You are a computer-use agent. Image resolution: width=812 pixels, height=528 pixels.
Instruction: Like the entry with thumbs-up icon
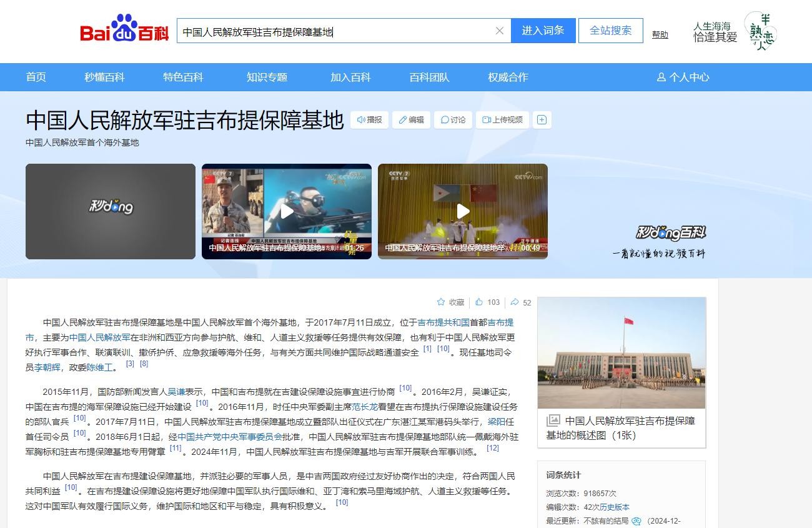pyautogui.click(x=479, y=302)
